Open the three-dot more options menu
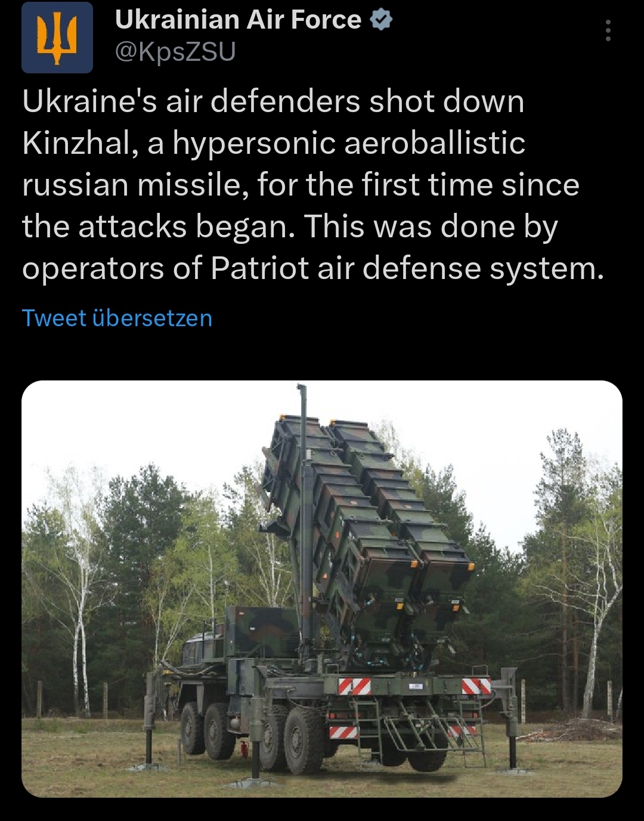Screen dimensions: 644x821 [x=608, y=30]
